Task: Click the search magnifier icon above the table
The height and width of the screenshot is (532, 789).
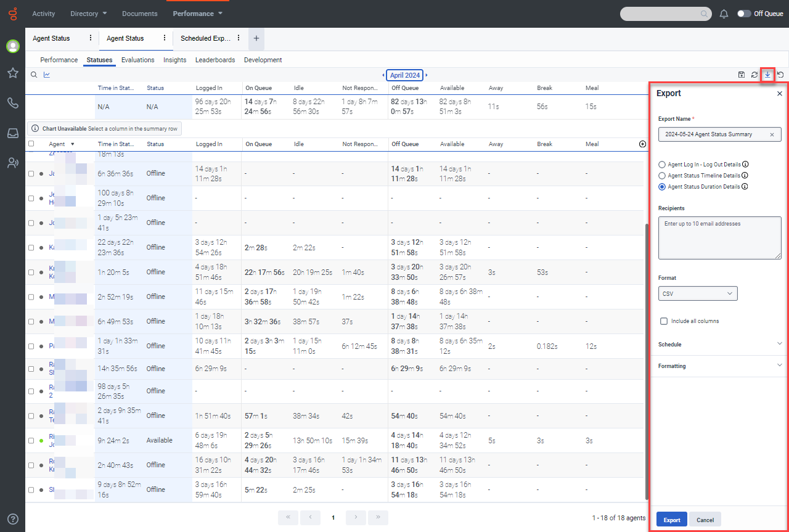Action: pos(35,75)
